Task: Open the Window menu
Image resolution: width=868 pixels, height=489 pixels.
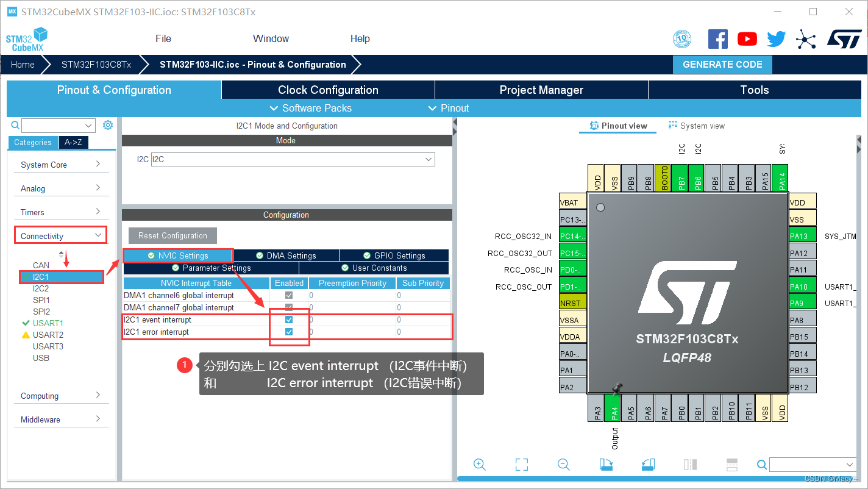Action: click(x=271, y=38)
